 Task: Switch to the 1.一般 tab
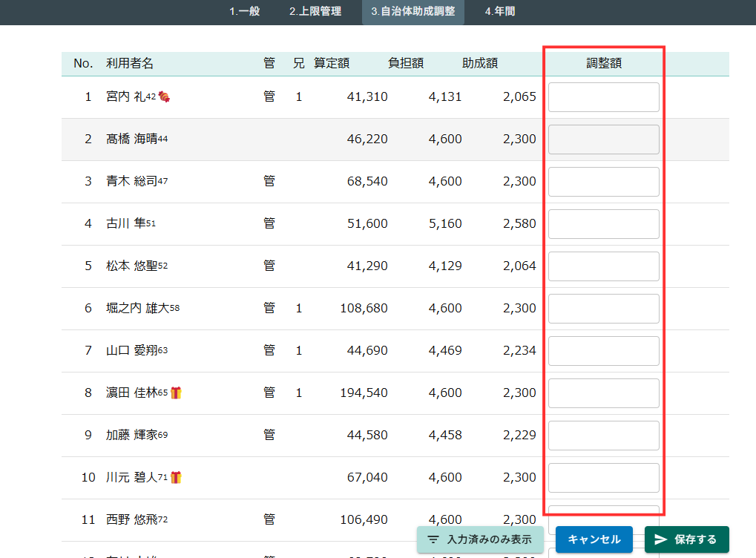click(244, 12)
